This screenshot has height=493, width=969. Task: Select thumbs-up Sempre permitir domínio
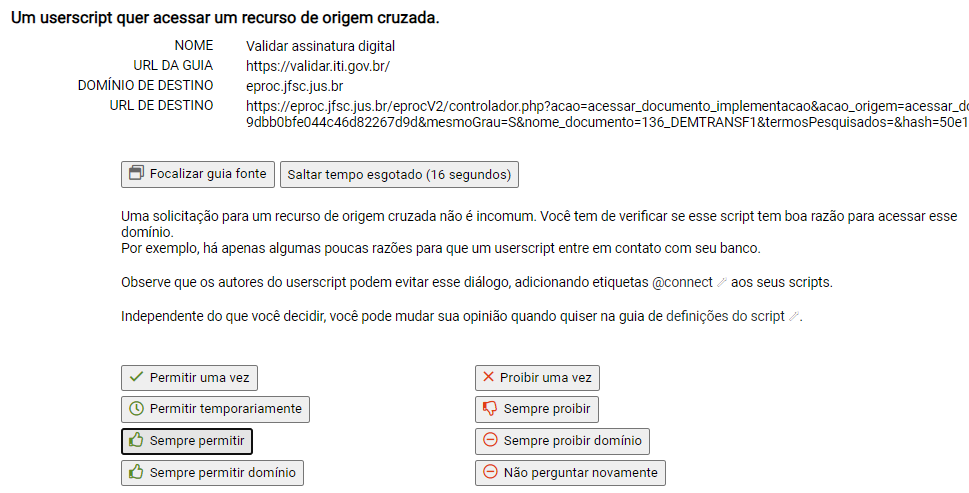(x=212, y=473)
